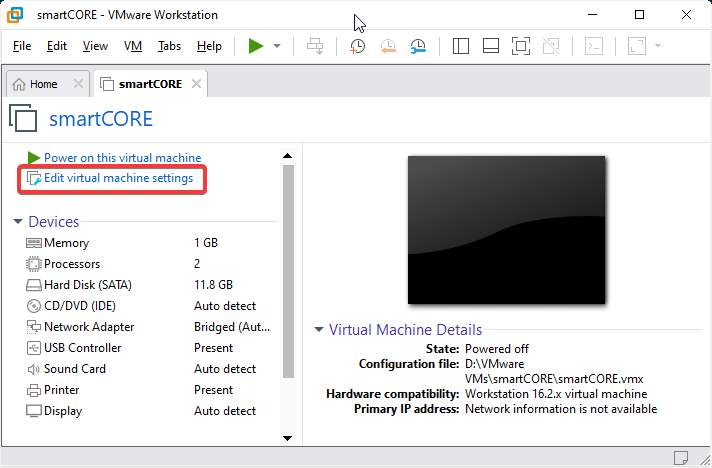This screenshot has height=468, width=712.
Task: Click Send Ctrl+Alt+Del toolbar icon
Action: click(315, 46)
